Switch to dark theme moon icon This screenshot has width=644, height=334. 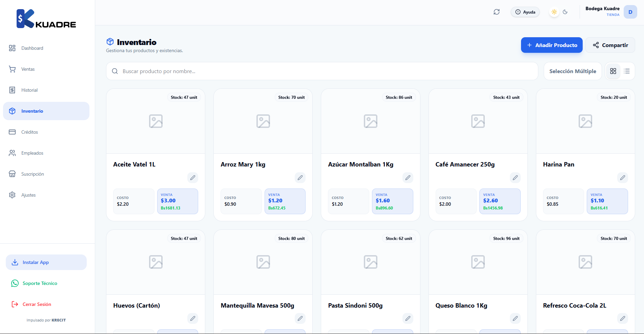[x=565, y=12]
